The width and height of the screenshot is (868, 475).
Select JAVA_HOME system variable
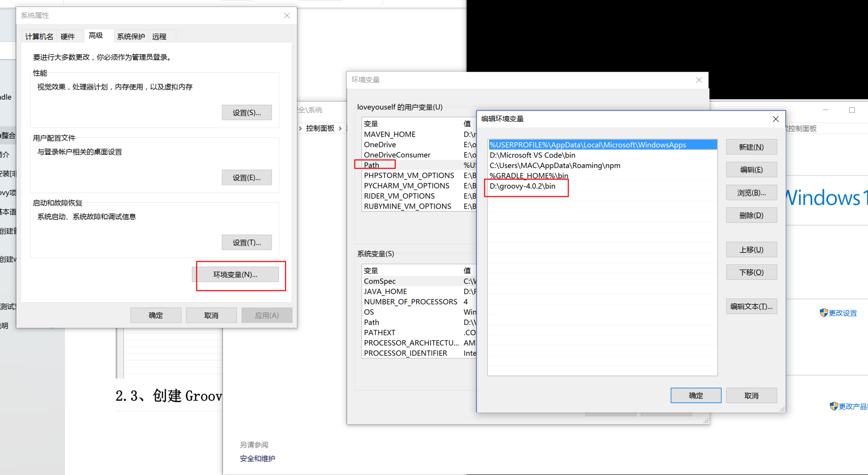(419, 292)
